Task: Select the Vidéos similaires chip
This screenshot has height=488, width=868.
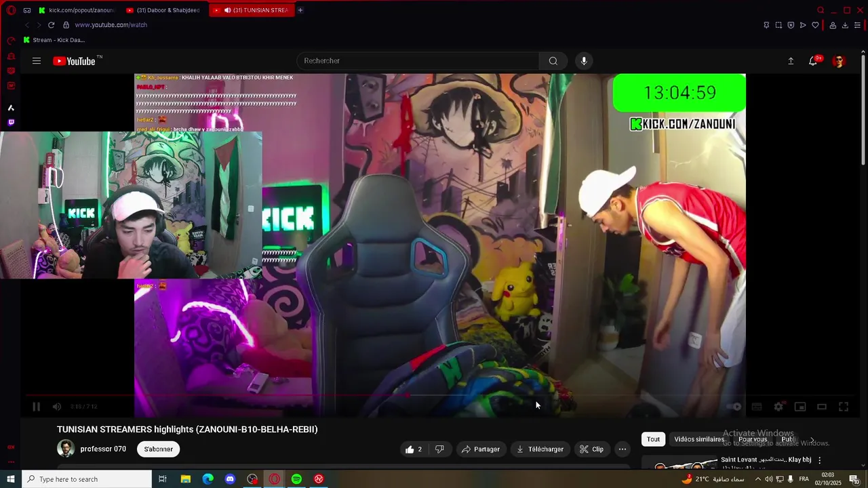Action: pos(699,439)
